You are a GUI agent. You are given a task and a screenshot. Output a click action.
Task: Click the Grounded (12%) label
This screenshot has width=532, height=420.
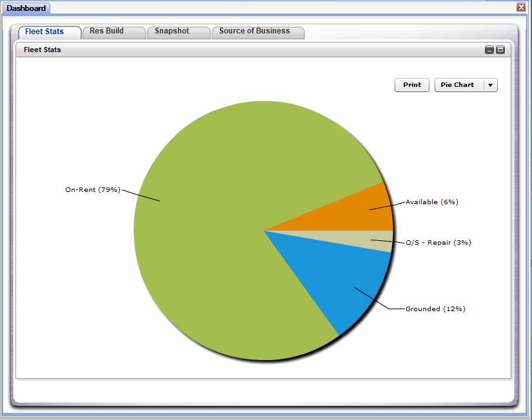tap(435, 309)
